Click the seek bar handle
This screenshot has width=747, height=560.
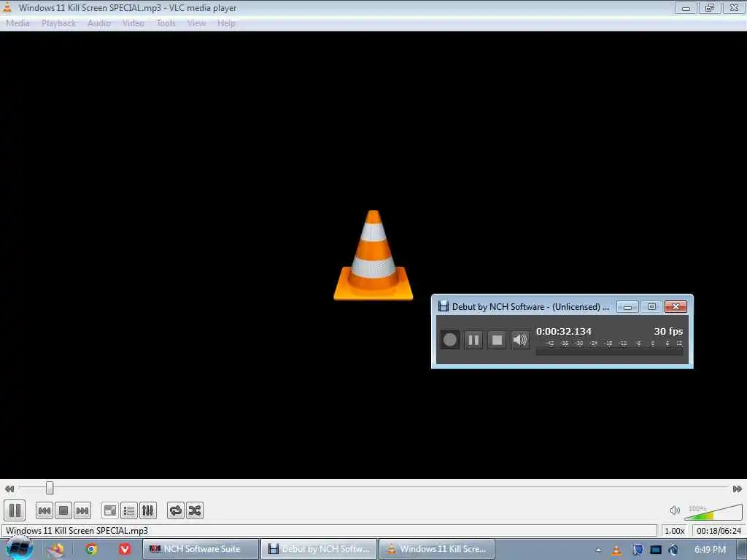pos(50,488)
